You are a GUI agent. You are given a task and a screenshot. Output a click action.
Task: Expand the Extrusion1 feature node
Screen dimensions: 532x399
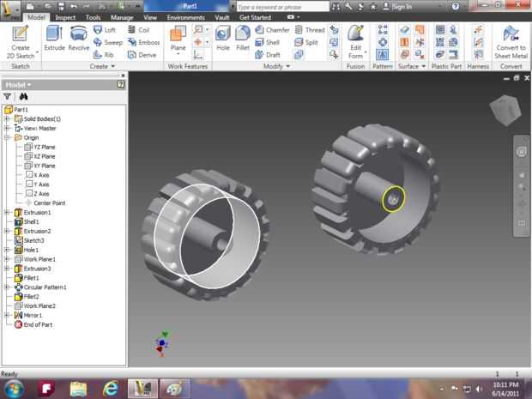7,213
